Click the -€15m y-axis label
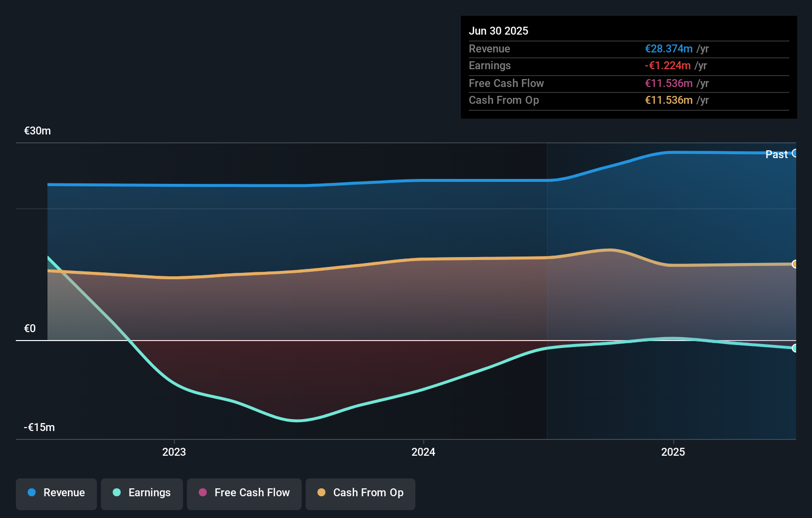 pyautogui.click(x=40, y=428)
